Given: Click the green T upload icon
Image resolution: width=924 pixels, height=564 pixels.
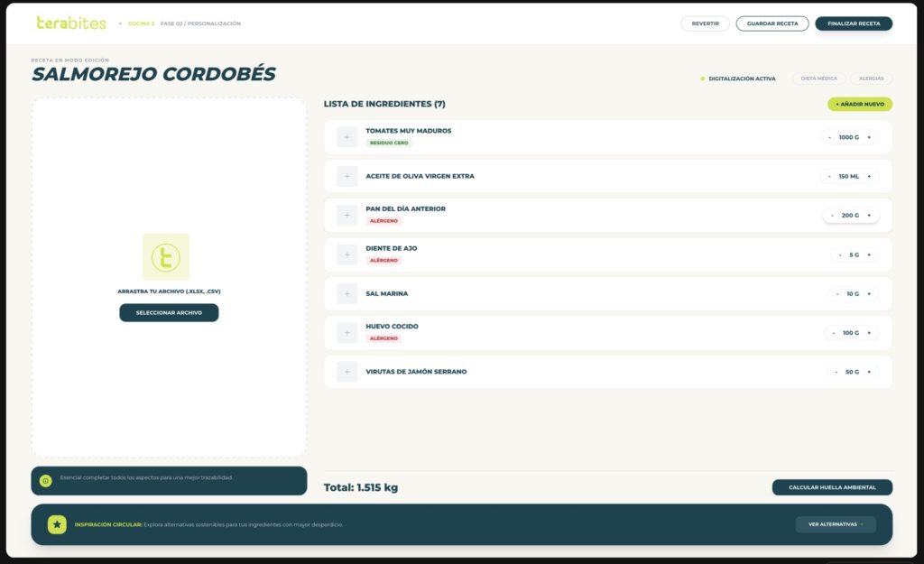Looking at the screenshot, I should pyautogui.click(x=166, y=256).
